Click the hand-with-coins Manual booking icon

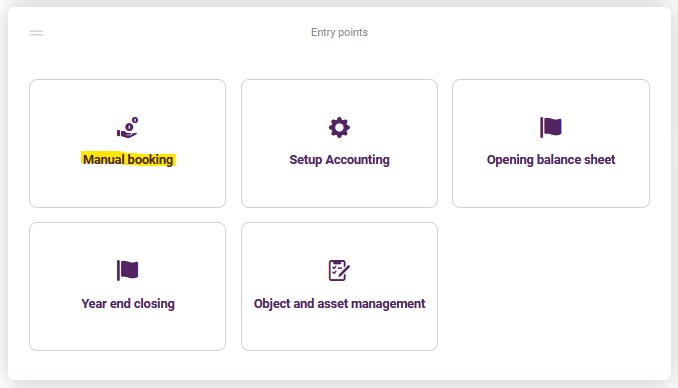tap(128, 128)
